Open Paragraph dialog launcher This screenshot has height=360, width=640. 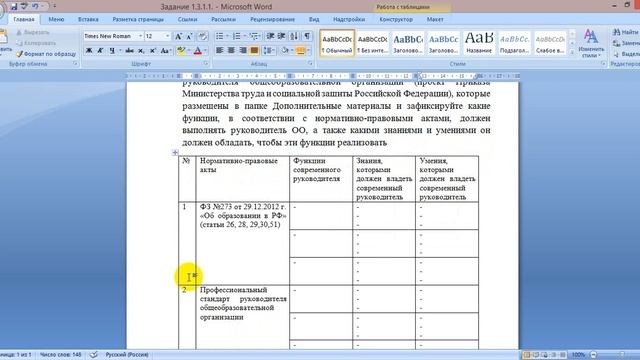click(x=311, y=64)
